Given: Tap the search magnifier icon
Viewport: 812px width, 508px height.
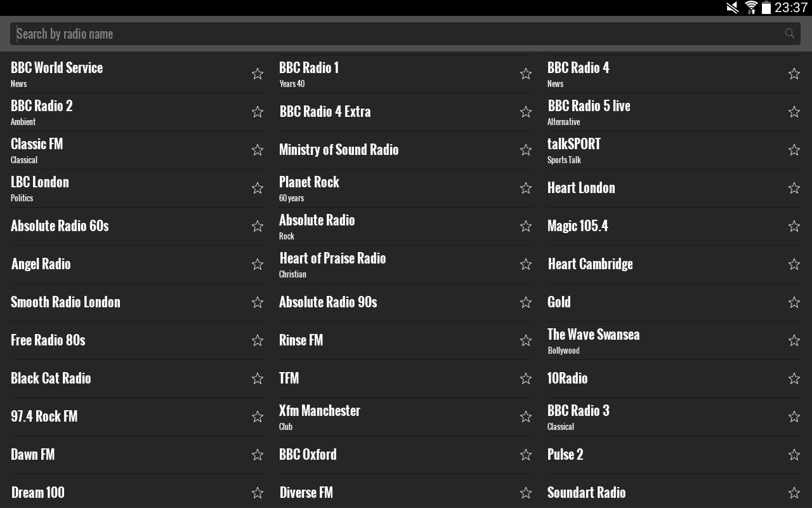Looking at the screenshot, I should pyautogui.click(x=790, y=34).
